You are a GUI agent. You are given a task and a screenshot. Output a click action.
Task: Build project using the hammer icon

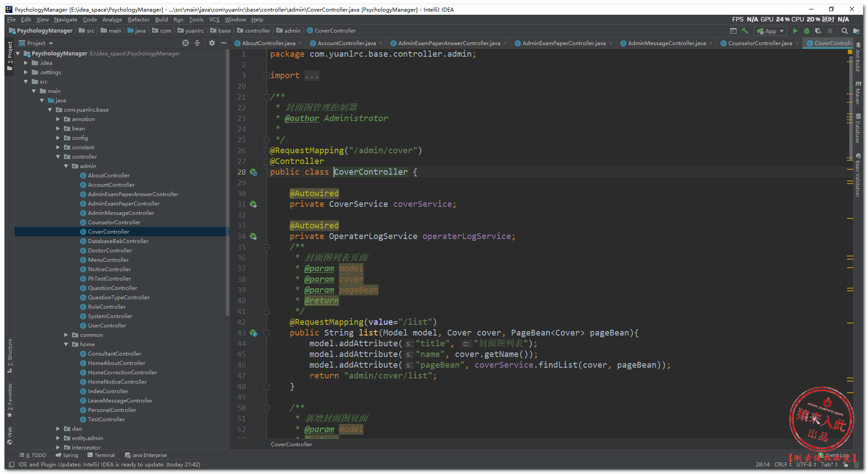coord(745,31)
